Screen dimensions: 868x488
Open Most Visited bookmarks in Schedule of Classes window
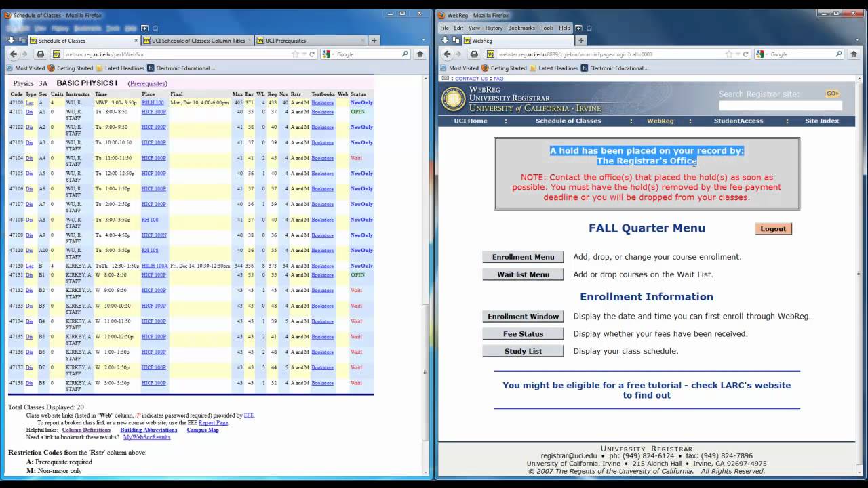point(25,68)
